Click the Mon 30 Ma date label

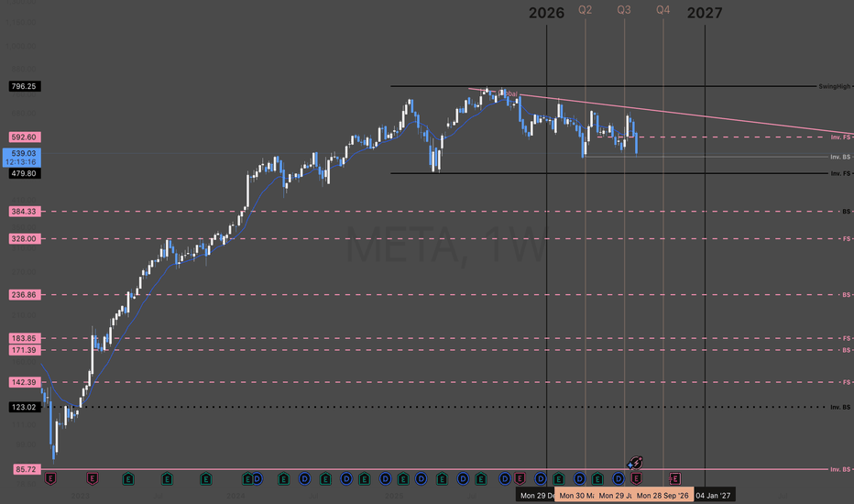click(x=575, y=495)
